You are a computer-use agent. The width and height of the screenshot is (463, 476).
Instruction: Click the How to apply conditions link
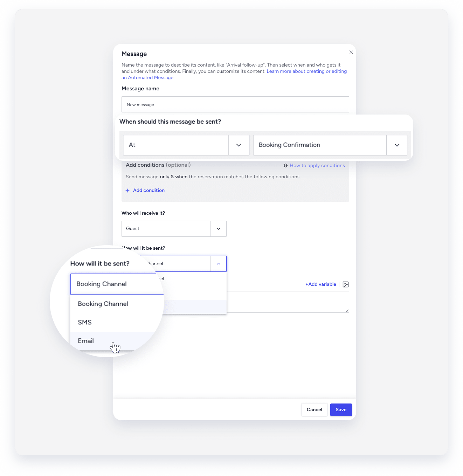[x=317, y=165]
